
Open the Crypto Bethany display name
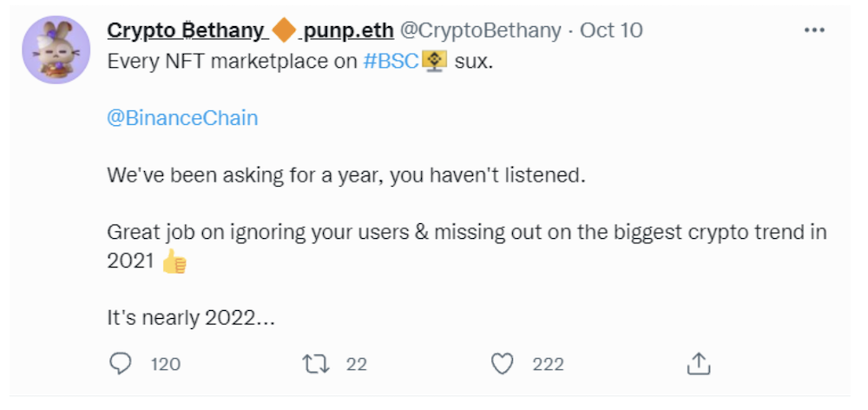pos(186,31)
